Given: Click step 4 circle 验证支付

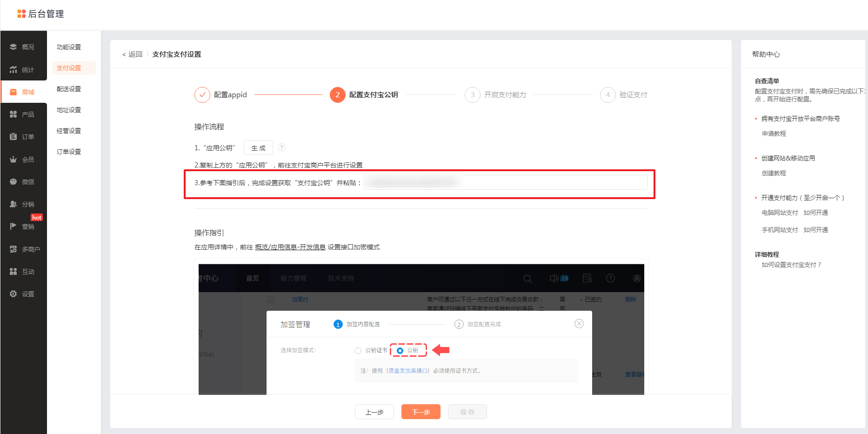Looking at the screenshot, I should (x=608, y=94).
